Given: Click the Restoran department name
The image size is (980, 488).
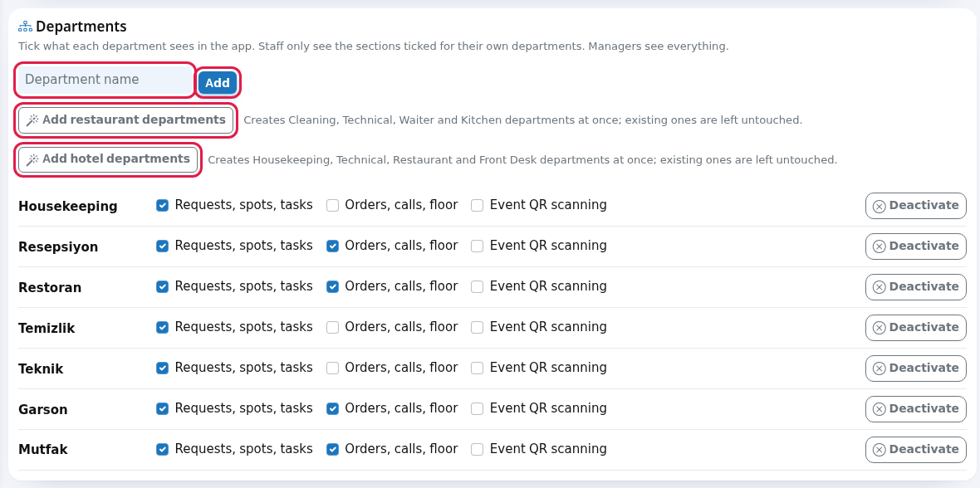Looking at the screenshot, I should (50, 287).
